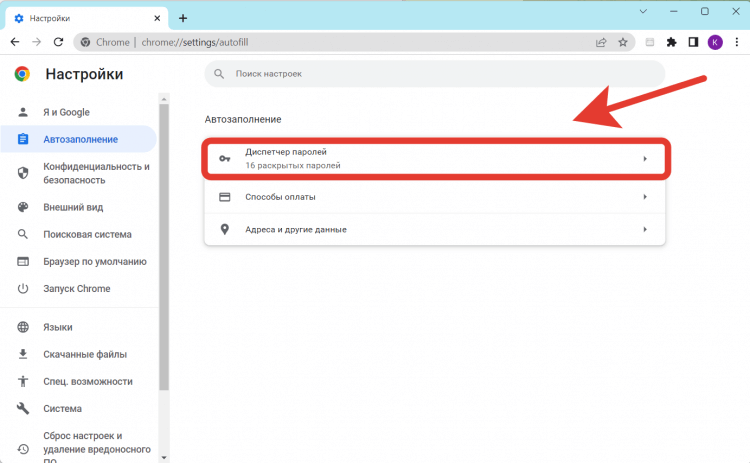
Task: Click the Автозаполнение section heading
Action: [x=243, y=119]
